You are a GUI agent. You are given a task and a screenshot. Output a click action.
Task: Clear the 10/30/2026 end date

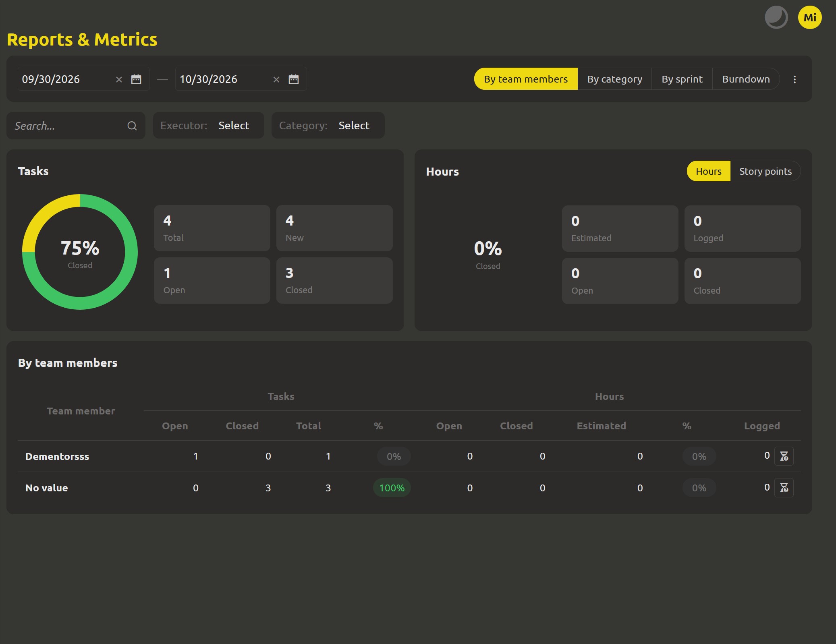(x=276, y=80)
